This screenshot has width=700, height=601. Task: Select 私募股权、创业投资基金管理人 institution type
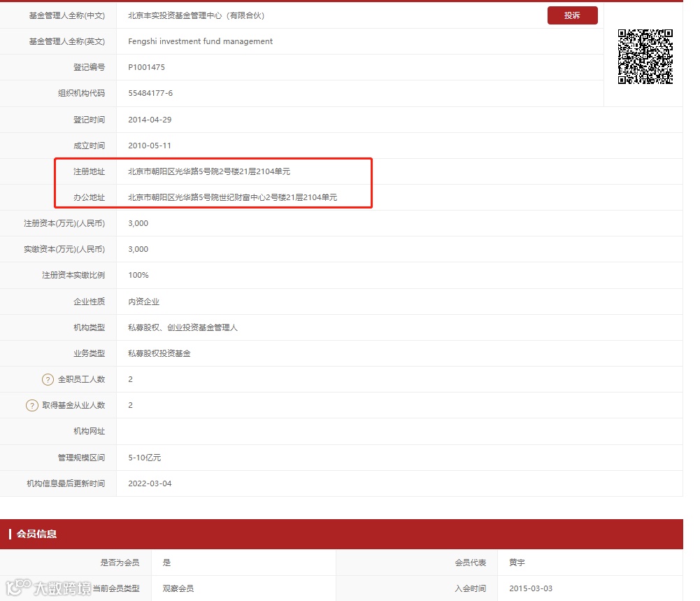(x=183, y=327)
